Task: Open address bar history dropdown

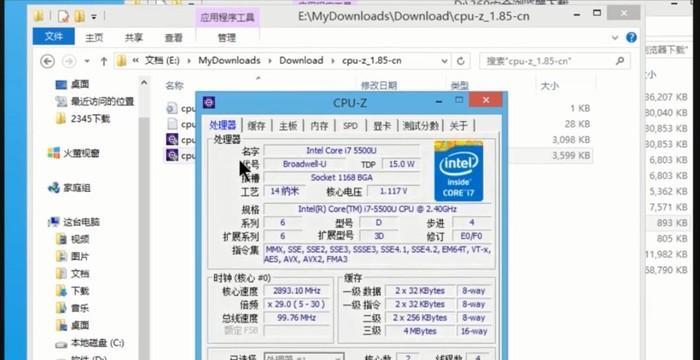Action: pyautogui.click(x=444, y=61)
